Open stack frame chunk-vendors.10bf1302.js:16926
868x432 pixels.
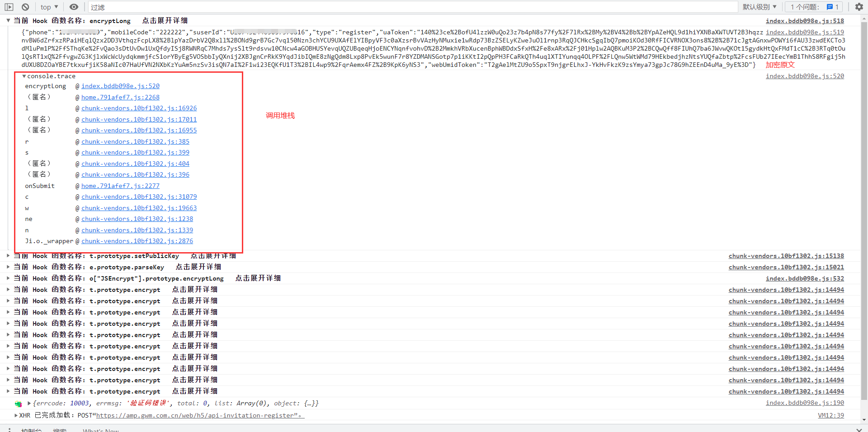coord(139,108)
